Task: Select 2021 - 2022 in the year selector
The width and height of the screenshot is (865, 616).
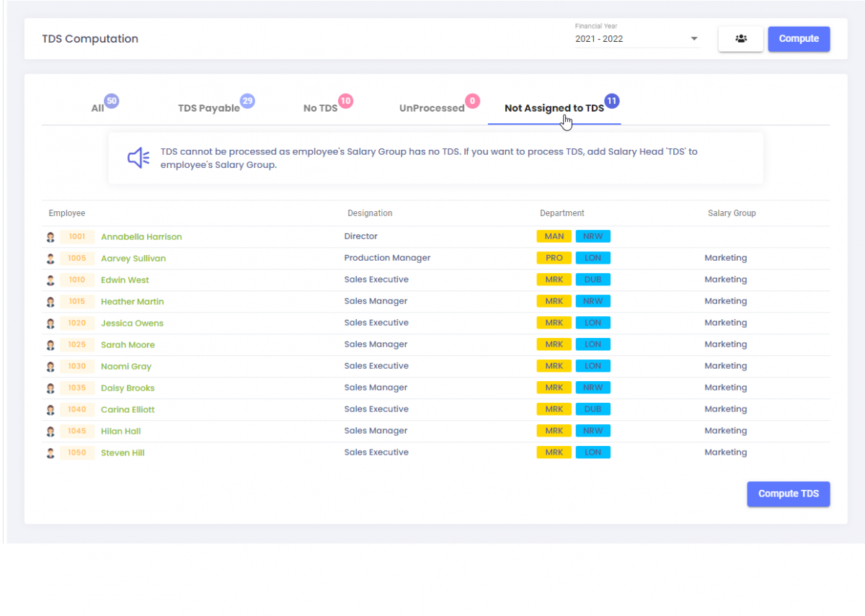Action: tap(599, 38)
